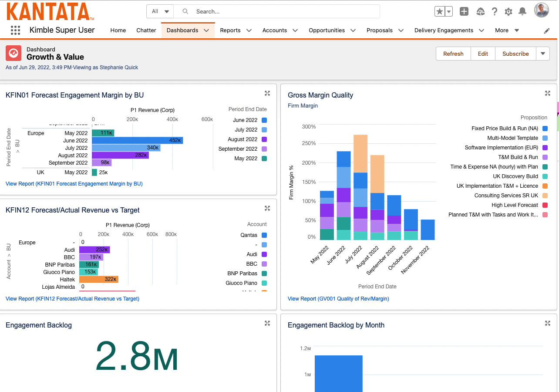The width and height of the screenshot is (559, 392).
Task: Expand the Engagement Backlog by Month widget
Action: click(548, 323)
